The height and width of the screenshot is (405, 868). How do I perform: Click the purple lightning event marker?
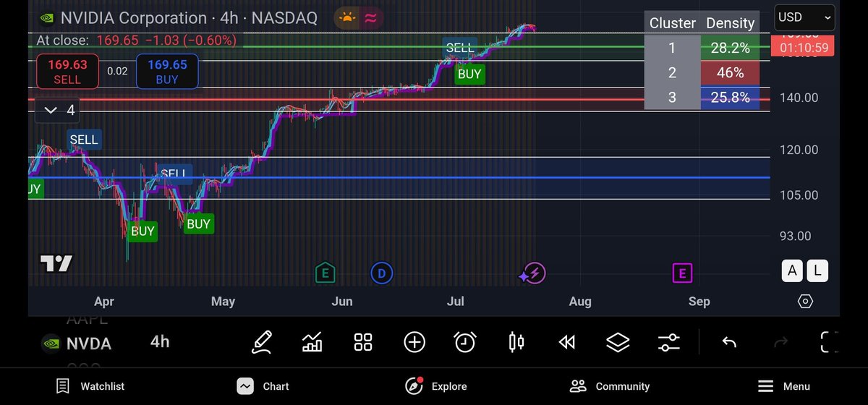tap(533, 273)
